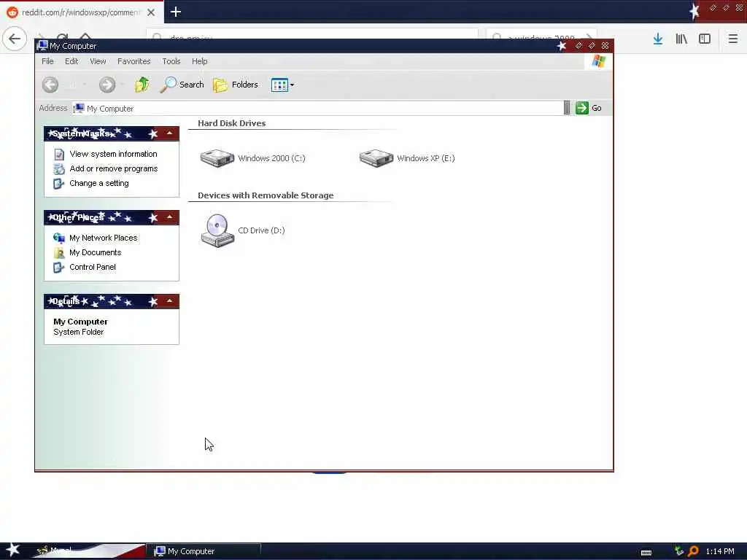Click the Control Panel icon
Image resolution: width=747 pixels, height=560 pixels.
59,268
